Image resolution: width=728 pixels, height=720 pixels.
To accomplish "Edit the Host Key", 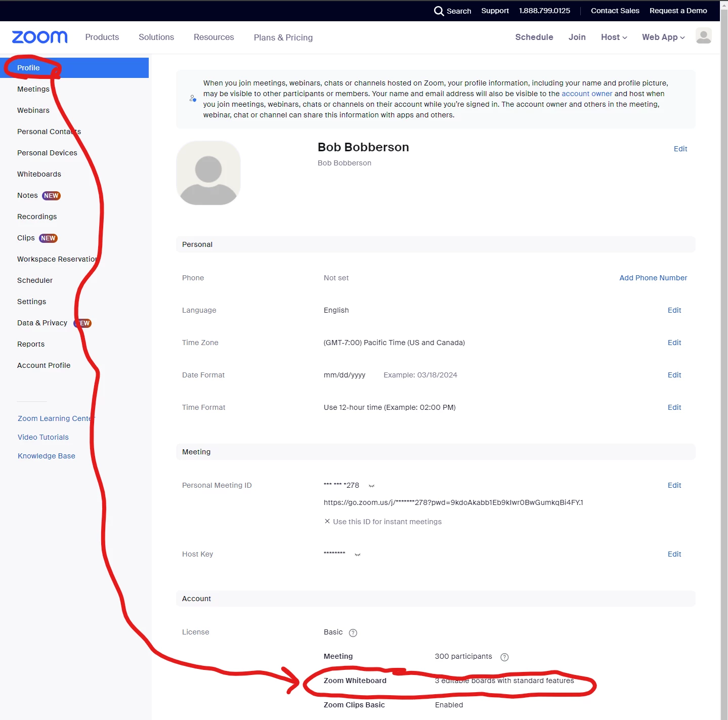I will tap(674, 554).
